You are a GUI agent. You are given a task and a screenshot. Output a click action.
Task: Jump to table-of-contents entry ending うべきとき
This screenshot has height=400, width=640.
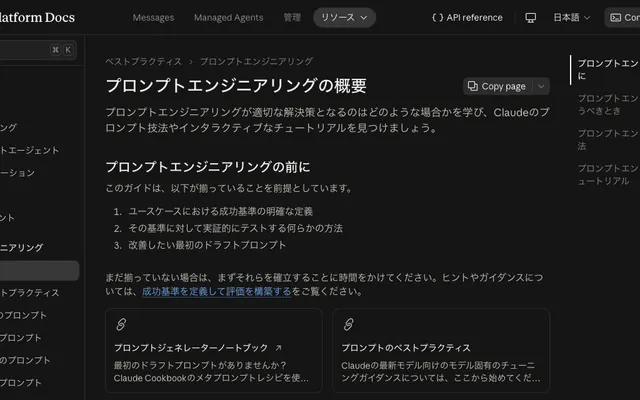tap(608, 104)
